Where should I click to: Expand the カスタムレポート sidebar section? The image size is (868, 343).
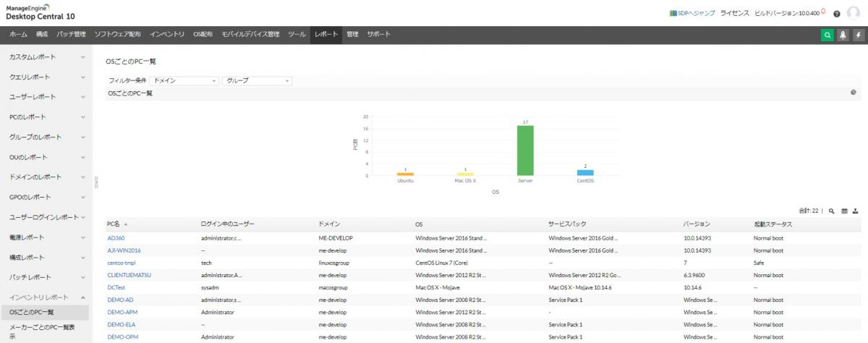pyautogui.click(x=46, y=56)
